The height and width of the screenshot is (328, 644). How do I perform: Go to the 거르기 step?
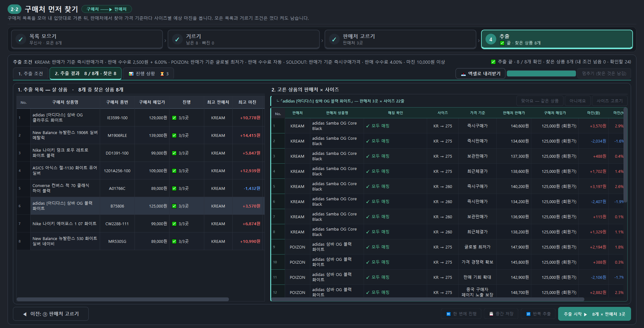243,39
